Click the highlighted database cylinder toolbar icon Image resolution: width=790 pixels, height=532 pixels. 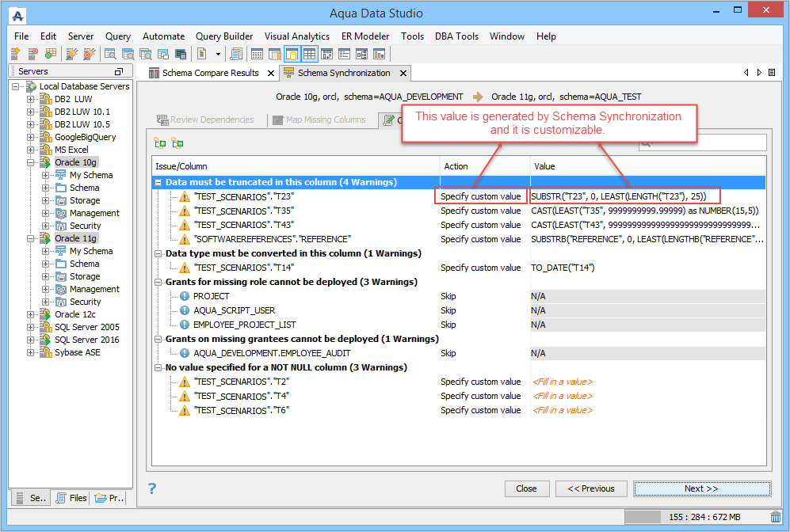tap(292, 54)
